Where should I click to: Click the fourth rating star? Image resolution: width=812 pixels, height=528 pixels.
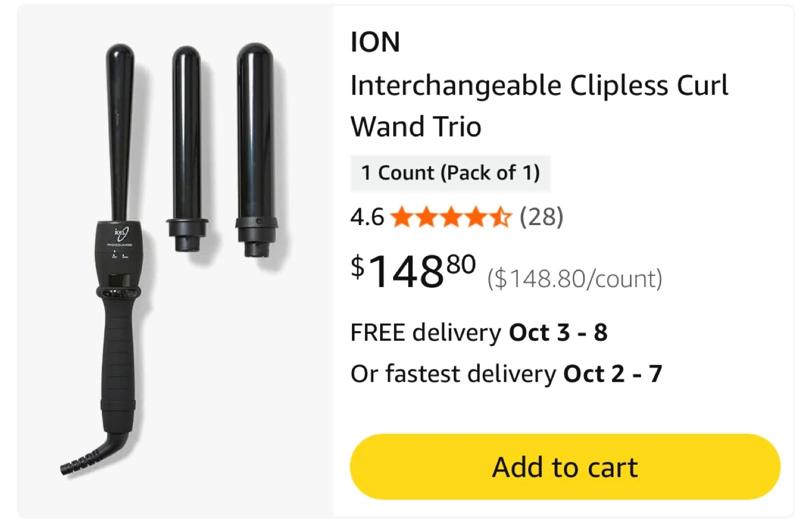point(475,217)
